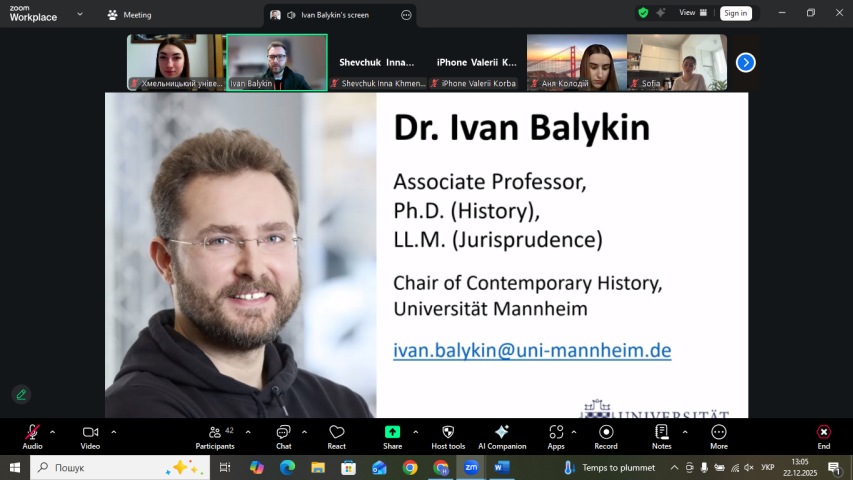Click the React heart icon
The width and height of the screenshot is (853, 480).
click(x=337, y=436)
